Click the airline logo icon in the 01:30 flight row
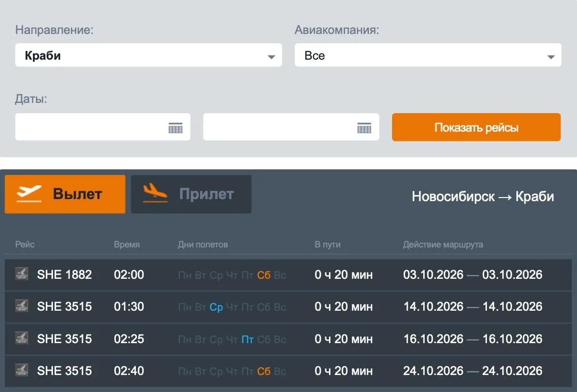Viewport: 577px width, 392px height. (x=22, y=306)
